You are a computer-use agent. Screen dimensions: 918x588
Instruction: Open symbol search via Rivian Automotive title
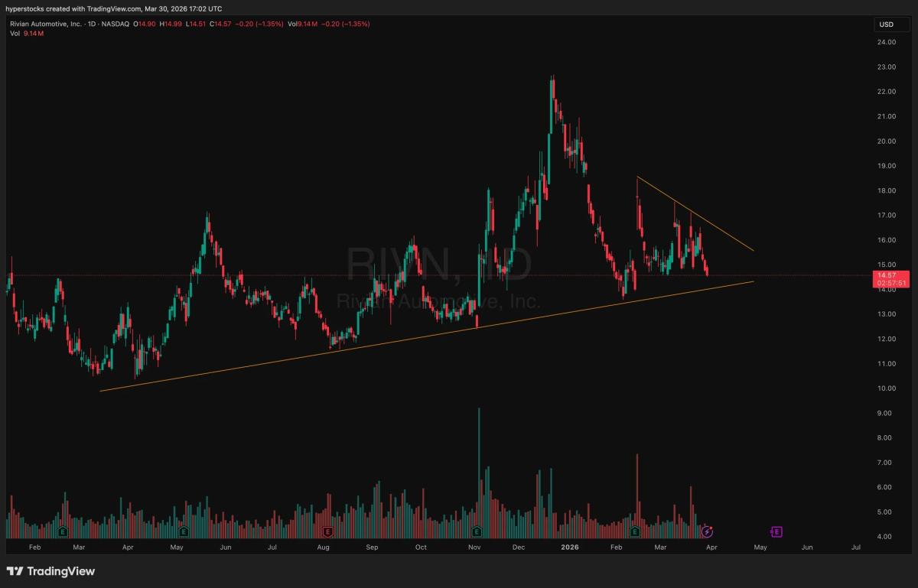coord(46,24)
